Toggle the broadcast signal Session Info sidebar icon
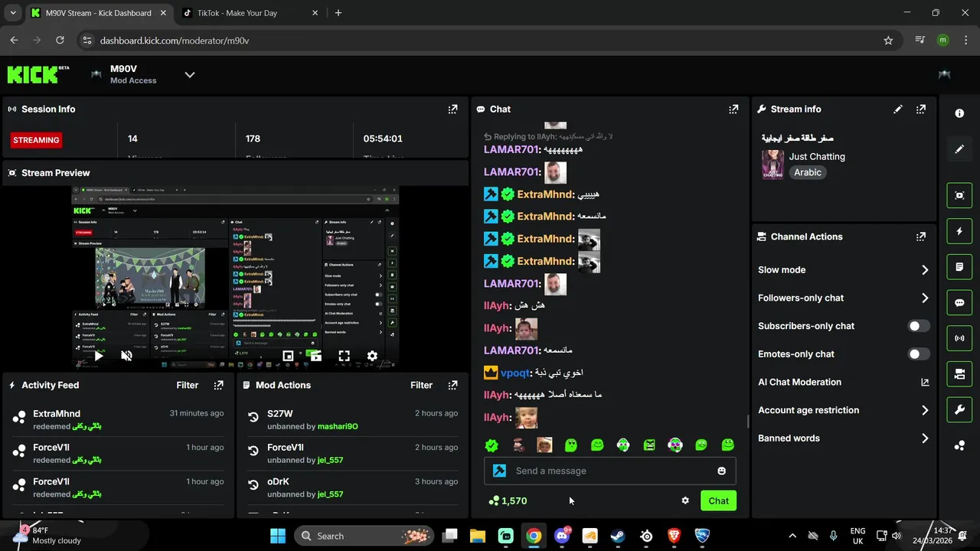980x551 pixels. pyautogui.click(x=959, y=338)
